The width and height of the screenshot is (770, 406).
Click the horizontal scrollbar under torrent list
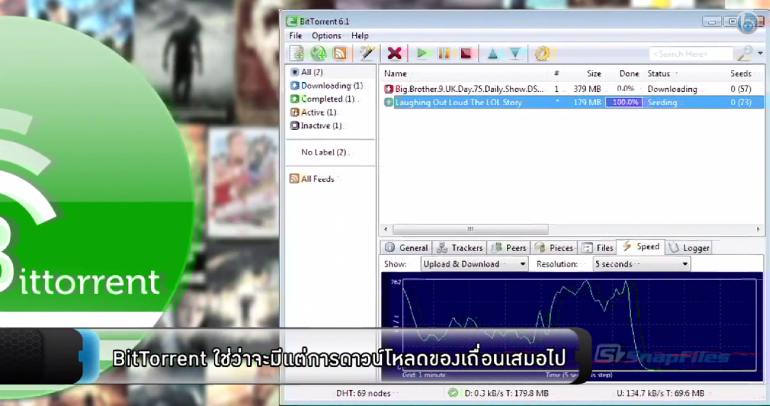(x=470, y=229)
